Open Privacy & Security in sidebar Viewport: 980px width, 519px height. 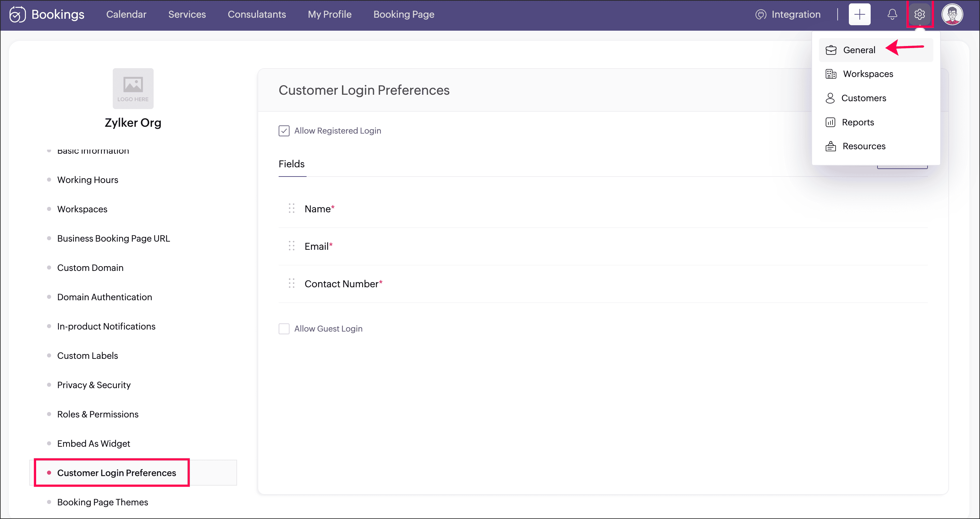(x=94, y=385)
